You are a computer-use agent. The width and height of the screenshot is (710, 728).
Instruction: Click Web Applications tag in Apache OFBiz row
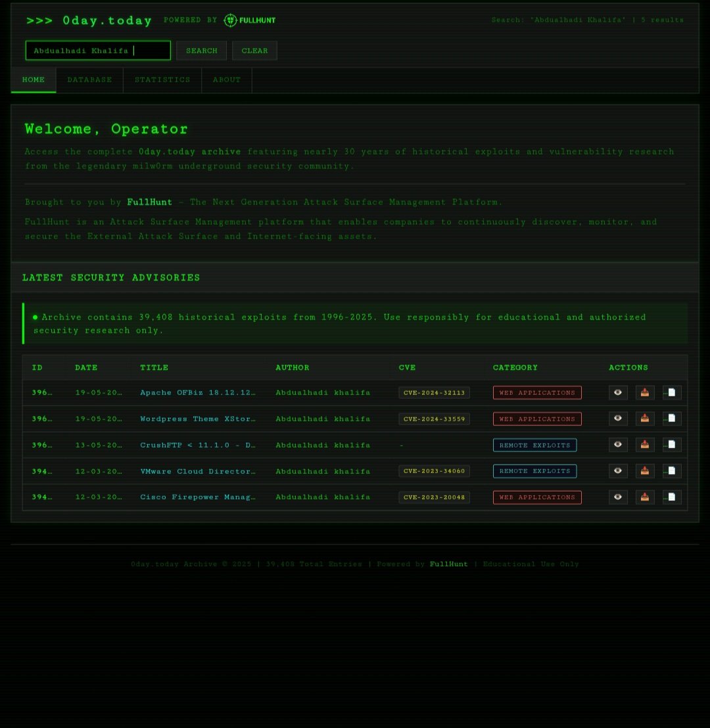click(x=537, y=392)
